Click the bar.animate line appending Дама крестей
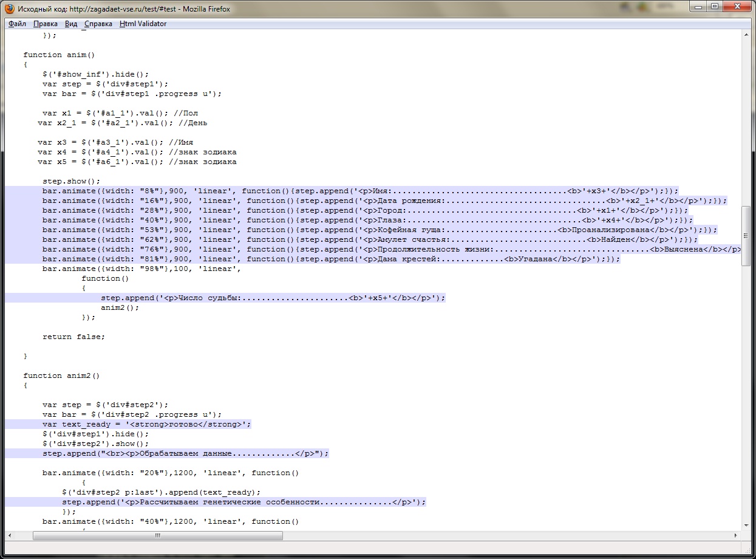Viewport: 756px width, 559px height. 332,259
